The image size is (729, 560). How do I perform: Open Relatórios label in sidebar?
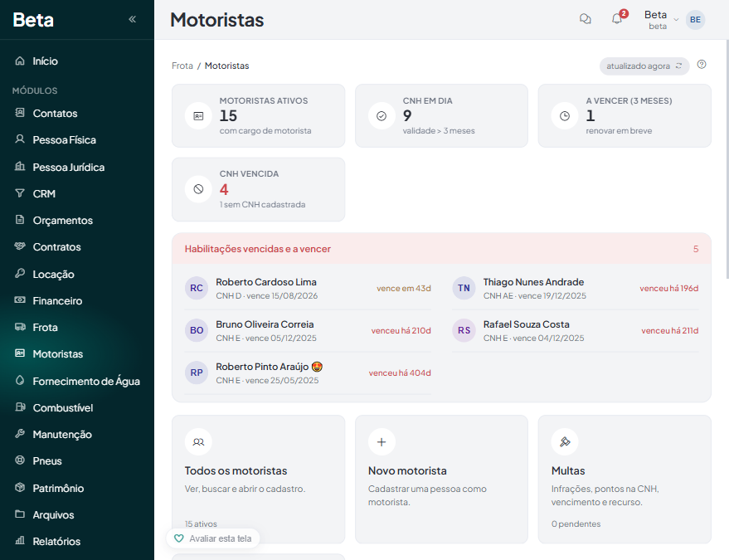56,542
